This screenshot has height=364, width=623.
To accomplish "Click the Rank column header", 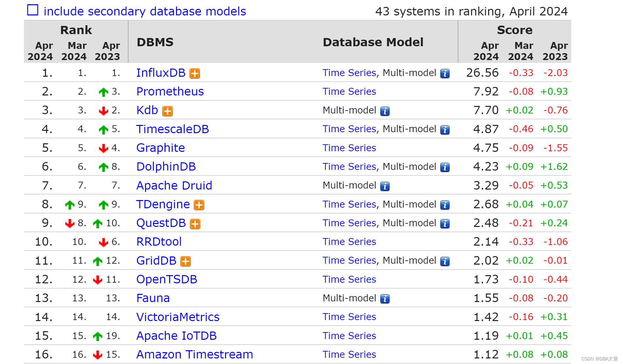I will (x=76, y=30).
